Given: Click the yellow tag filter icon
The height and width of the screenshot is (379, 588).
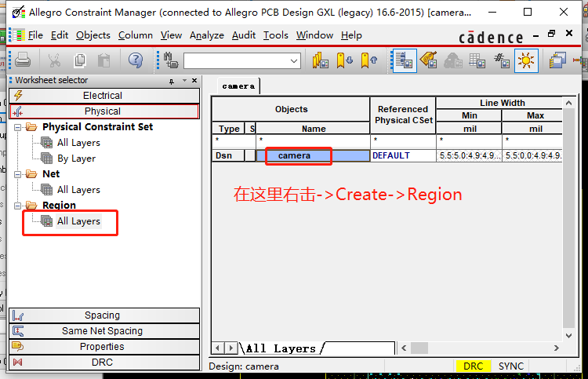Looking at the screenshot, I should pos(429,60).
